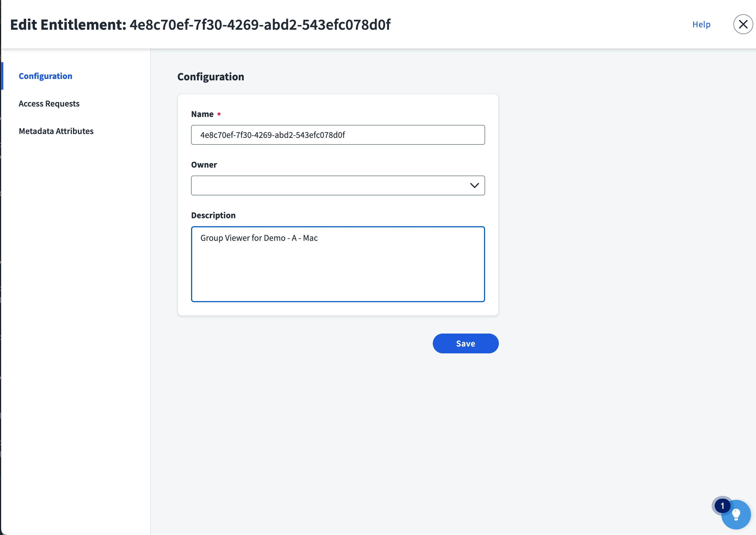Viewport: 756px width, 535px height.
Task: Open the Metadata Attributes section
Action: [56, 131]
